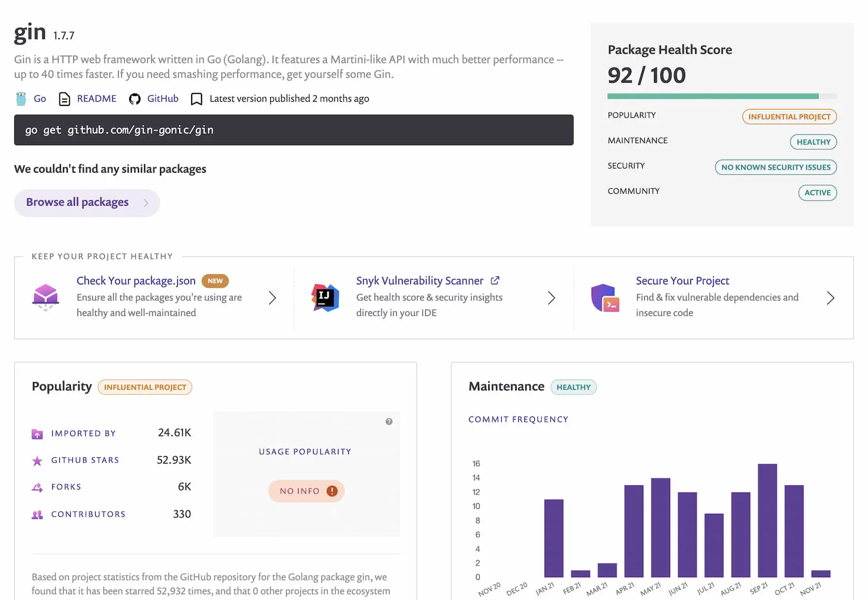The image size is (868, 600).
Task: Expand the Secure Your Project chevron
Action: pos(830,298)
